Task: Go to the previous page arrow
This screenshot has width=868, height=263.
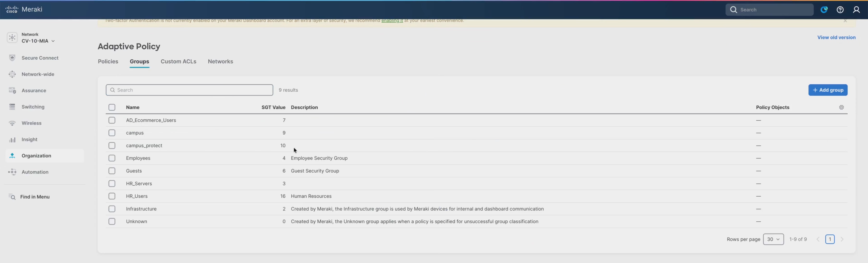Action: pos(818,239)
